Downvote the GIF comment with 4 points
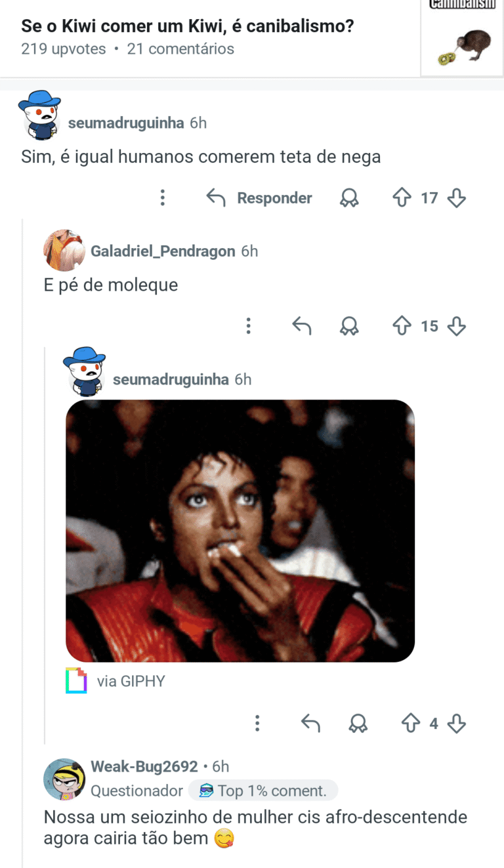Image resolution: width=504 pixels, height=868 pixels. pos(456,723)
